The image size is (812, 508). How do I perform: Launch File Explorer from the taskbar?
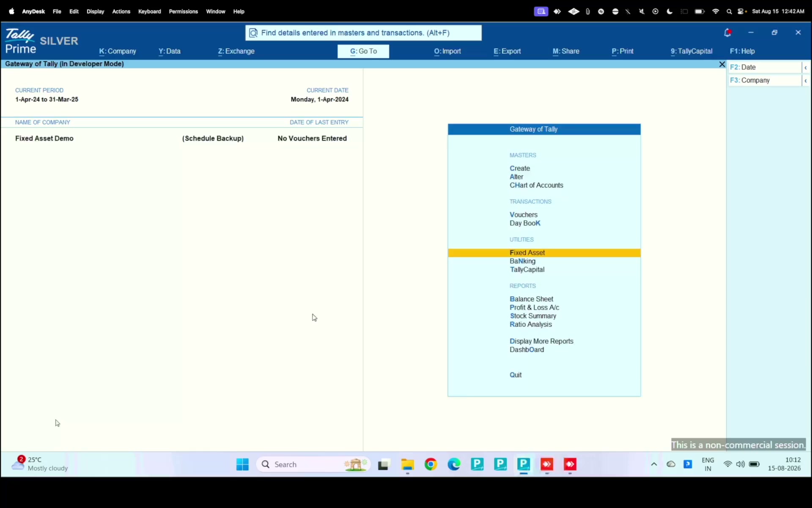pos(408,464)
